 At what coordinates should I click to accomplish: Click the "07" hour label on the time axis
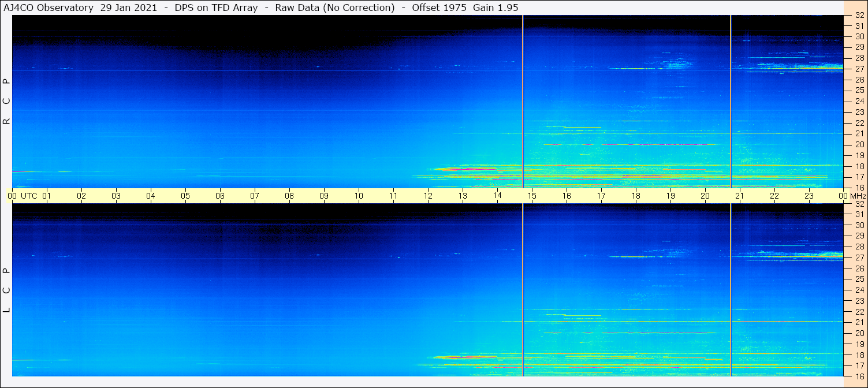(255, 196)
